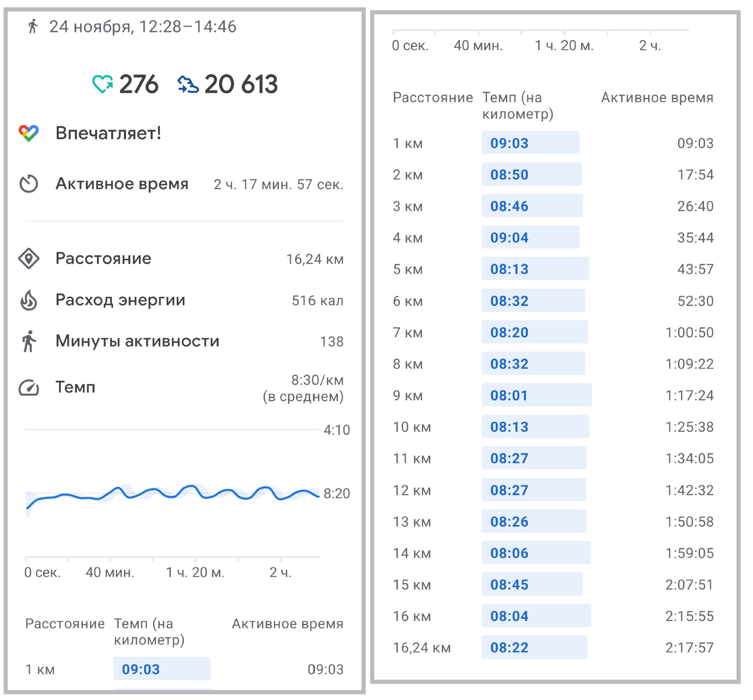Select the 4 км pace bar 09:04
This screenshot has width=753, height=700.
coord(531,237)
